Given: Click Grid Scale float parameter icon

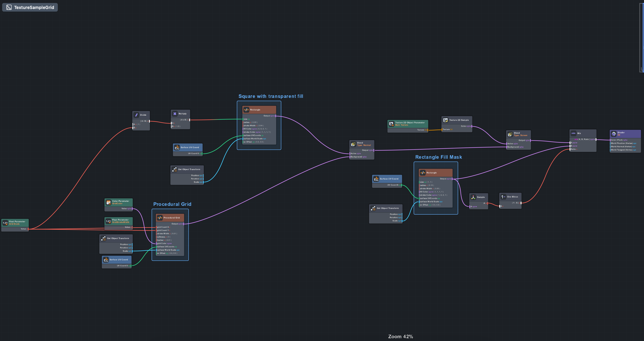Looking at the screenshot, I should 5,223.
